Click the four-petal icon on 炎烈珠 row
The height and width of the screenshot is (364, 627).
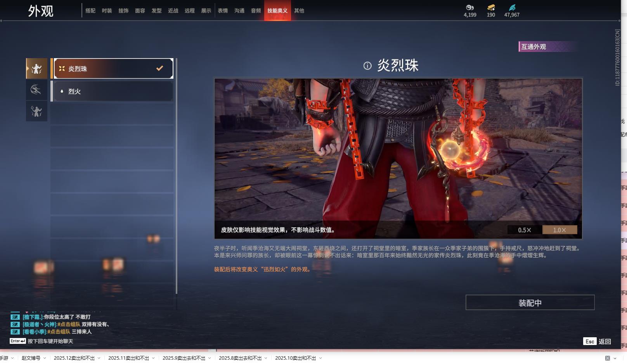pos(62,69)
